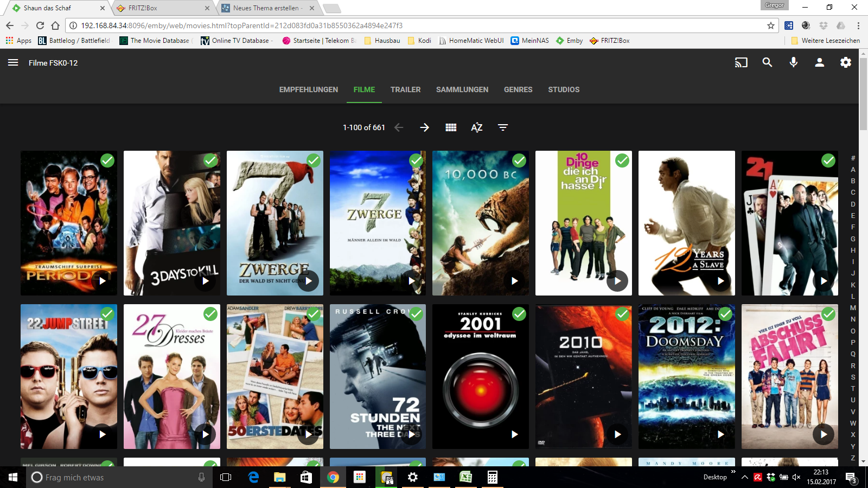This screenshot has height=488, width=868.
Task: Open the Chrome three-dot menu
Action: click(x=858, y=25)
